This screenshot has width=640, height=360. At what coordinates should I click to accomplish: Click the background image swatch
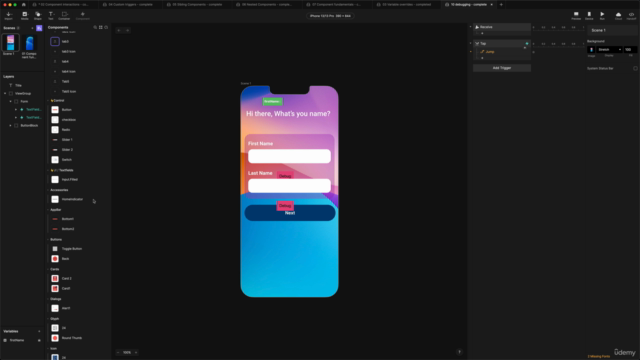coord(591,49)
